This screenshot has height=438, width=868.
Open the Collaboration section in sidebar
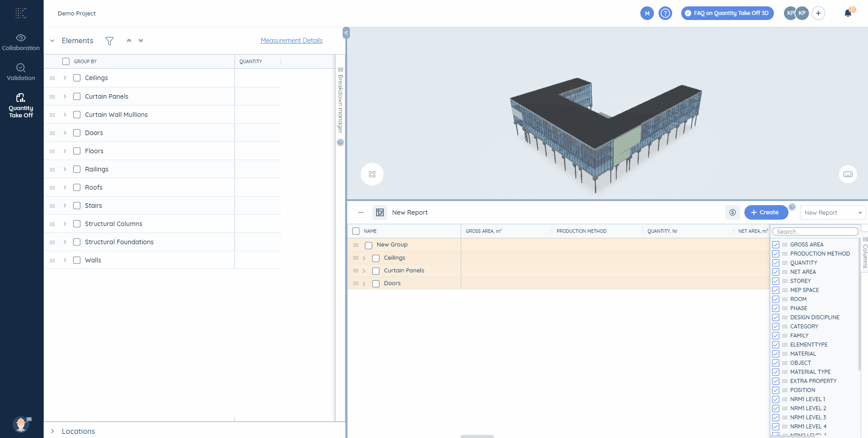tap(21, 42)
